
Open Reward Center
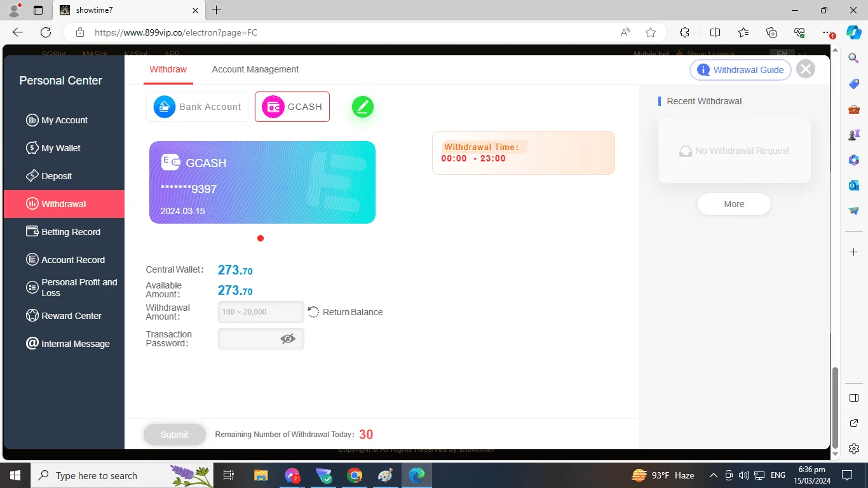(64, 316)
